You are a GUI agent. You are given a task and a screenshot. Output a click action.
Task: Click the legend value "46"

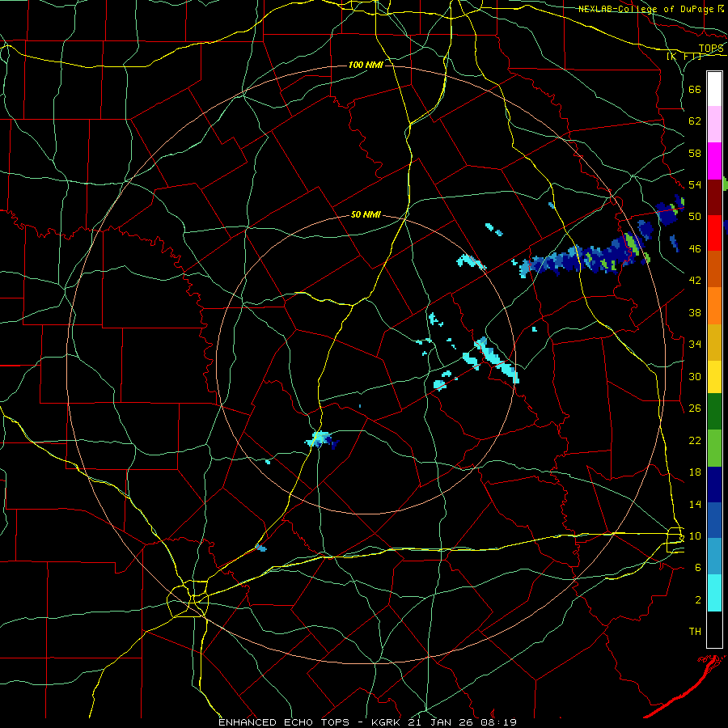[695, 249]
